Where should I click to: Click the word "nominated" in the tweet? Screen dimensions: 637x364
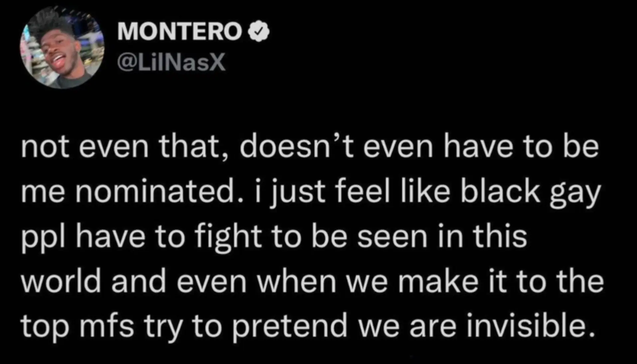click(x=155, y=193)
